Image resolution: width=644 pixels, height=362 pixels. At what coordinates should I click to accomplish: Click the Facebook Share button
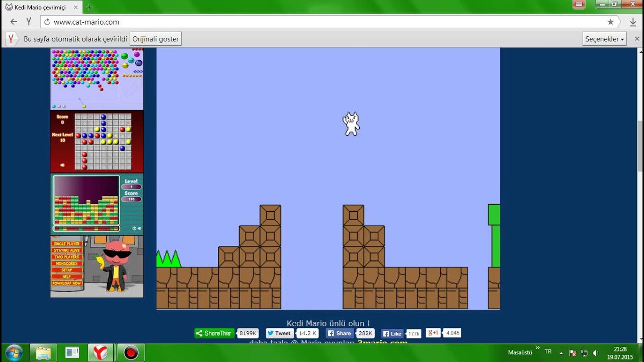[340, 333]
